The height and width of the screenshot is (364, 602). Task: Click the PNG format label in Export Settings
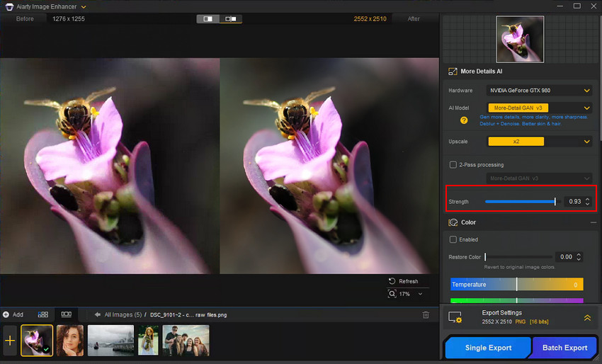[x=521, y=322]
